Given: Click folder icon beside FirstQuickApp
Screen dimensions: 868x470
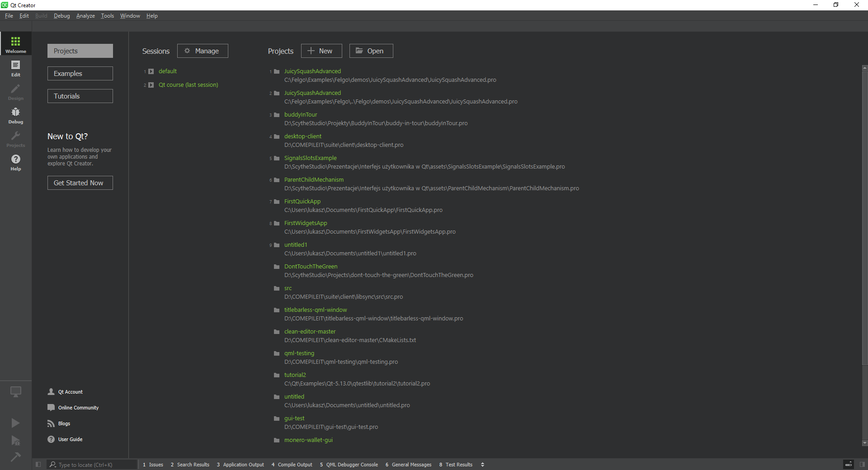Looking at the screenshot, I should (x=277, y=202).
